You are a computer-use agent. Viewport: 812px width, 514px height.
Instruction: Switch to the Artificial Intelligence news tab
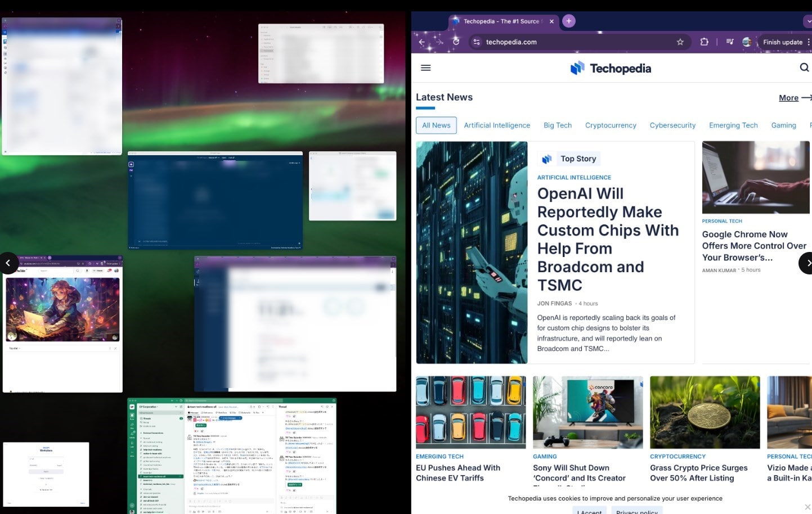497,125
